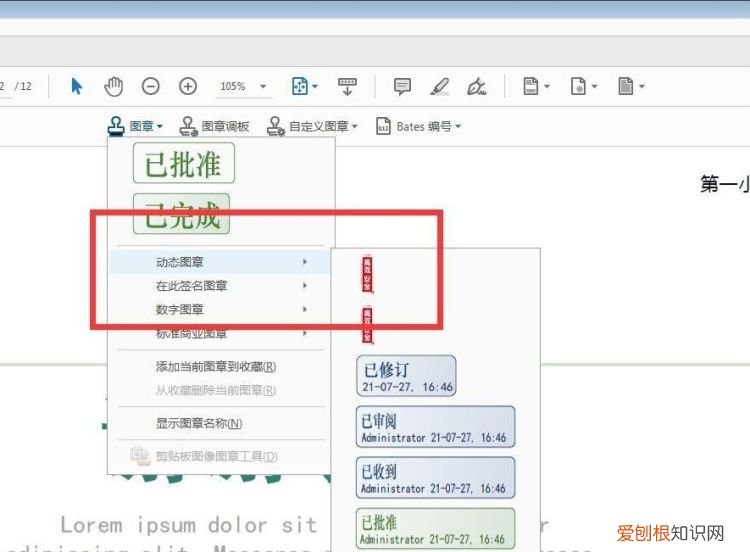Select the 已收到 Administrator stamp
This screenshot has height=552, width=750.
(x=436, y=478)
